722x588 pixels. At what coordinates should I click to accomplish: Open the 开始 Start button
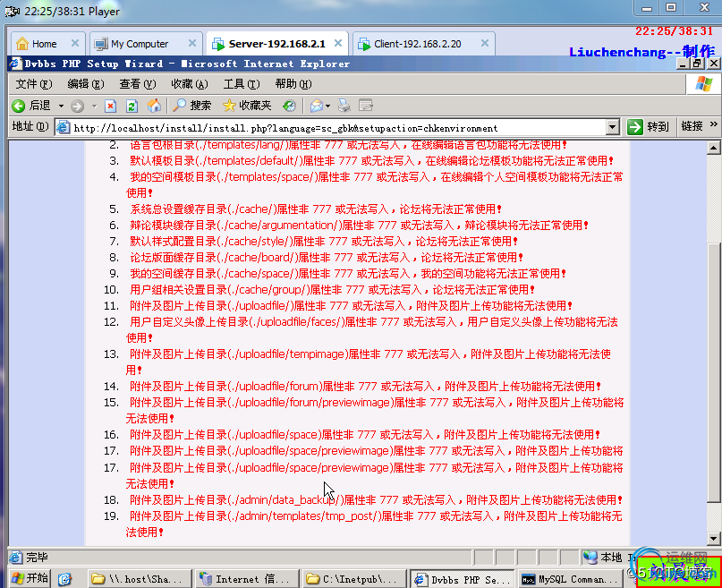(30, 578)
